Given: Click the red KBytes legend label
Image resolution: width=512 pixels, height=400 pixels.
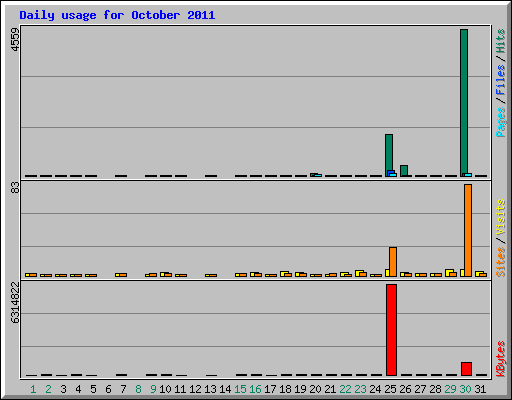Looking at the screenshot, I should [x=500, y=359].
